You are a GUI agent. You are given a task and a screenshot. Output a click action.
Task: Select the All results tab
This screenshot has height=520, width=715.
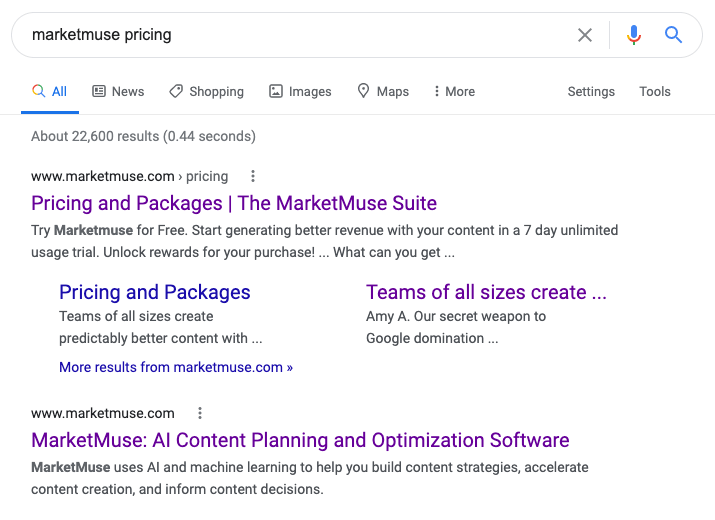pos(50,92)
